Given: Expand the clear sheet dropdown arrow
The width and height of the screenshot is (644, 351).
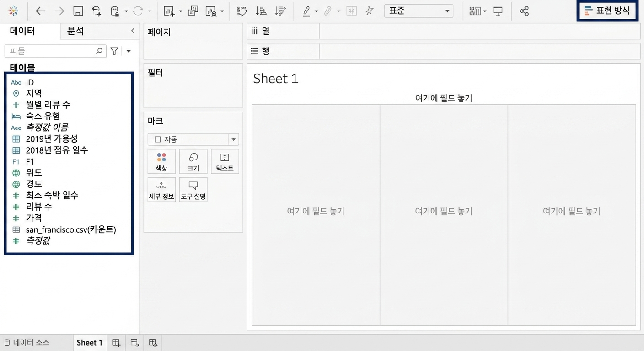Looking at the screenshot, I should (x=222, y=11).
